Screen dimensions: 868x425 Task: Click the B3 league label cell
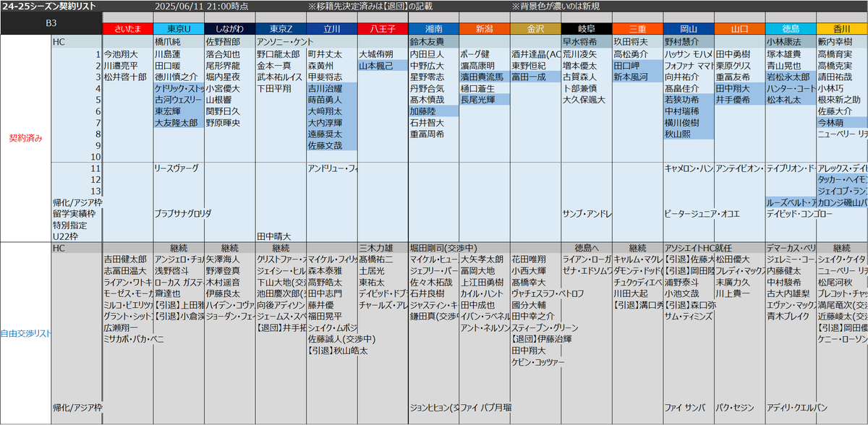coord(51,23)
